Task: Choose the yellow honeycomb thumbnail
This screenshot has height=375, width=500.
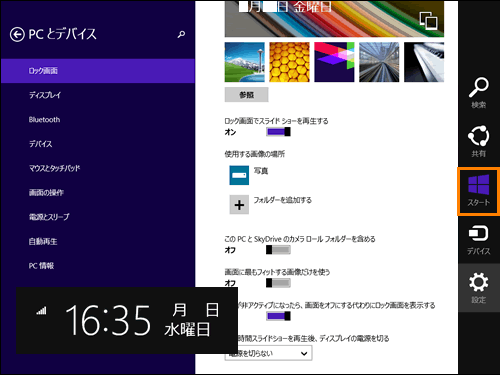Action: tap(289, 62)
